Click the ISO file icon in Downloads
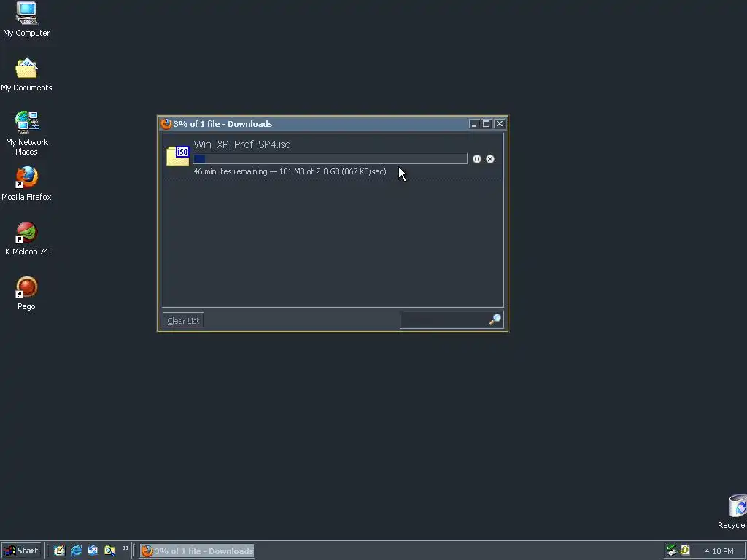Viewport: 747px width, 560px height. click(x=178, y=156)
